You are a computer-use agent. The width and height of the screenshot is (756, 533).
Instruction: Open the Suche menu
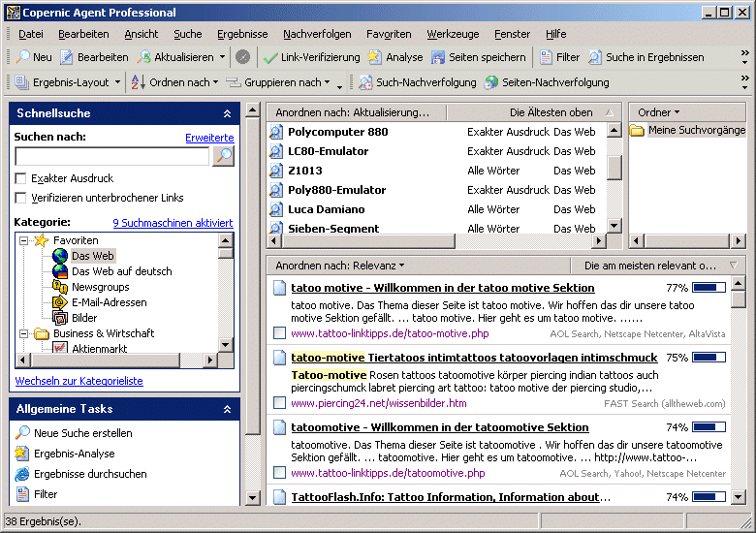pyautogui.click(x=188, y=34)
